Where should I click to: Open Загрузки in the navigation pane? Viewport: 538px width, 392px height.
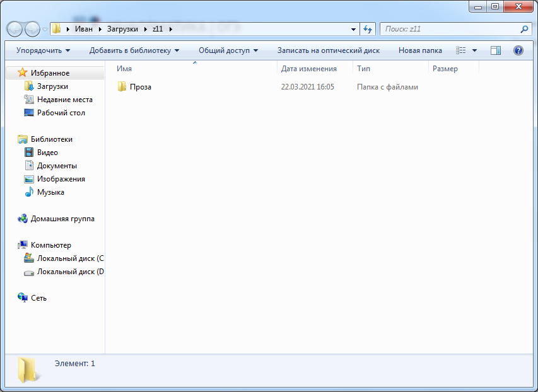52,86
